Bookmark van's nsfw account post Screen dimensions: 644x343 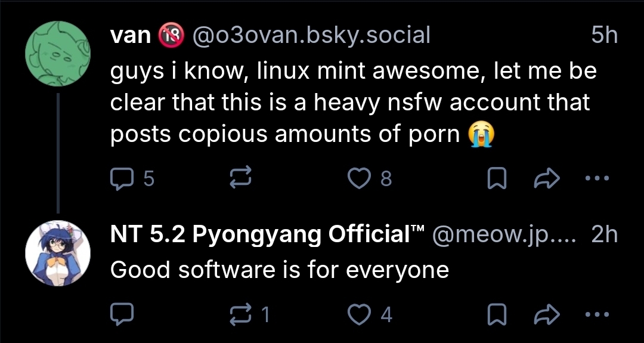[497, 178]
